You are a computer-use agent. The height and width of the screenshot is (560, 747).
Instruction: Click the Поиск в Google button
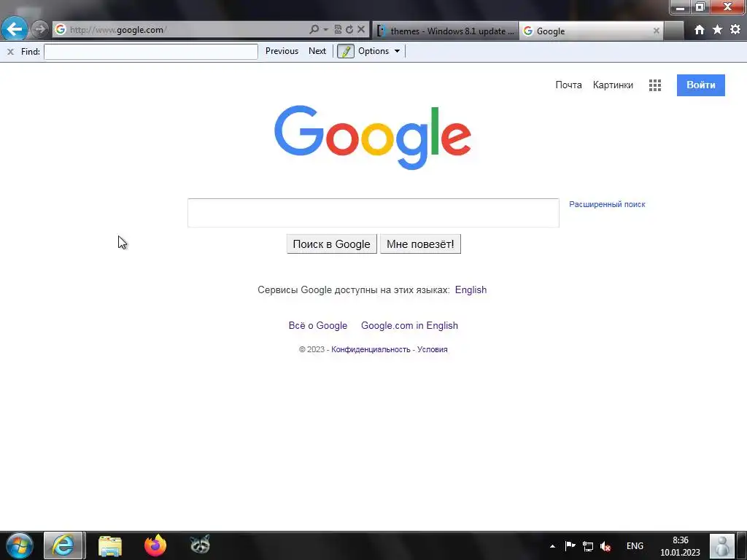coord(332,244)
